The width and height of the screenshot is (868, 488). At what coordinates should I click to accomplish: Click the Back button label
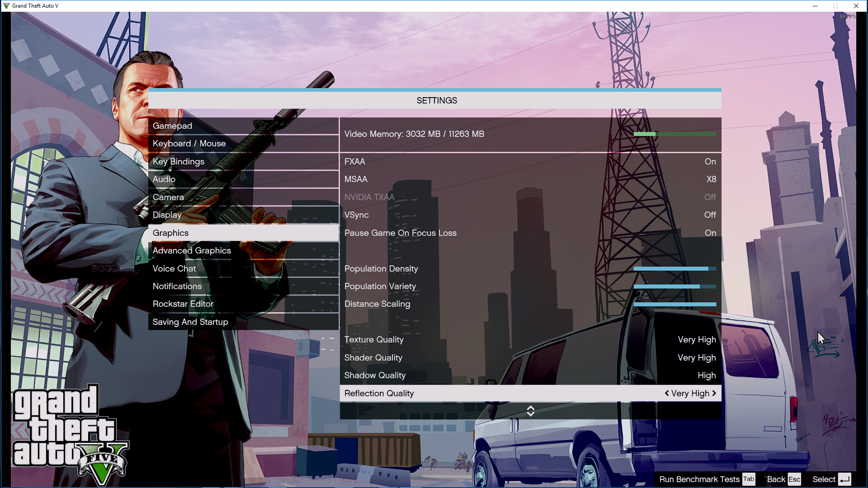[x=776, y=479]
